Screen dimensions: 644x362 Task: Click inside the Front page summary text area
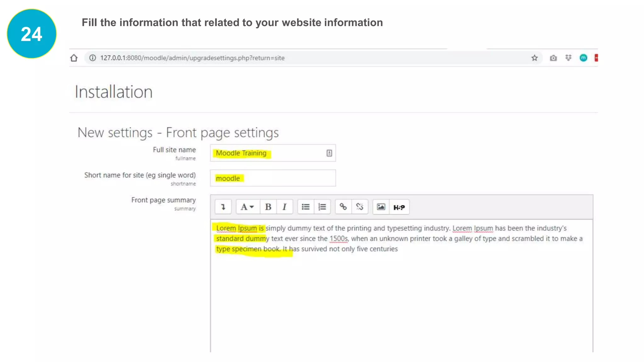(402, 285)
